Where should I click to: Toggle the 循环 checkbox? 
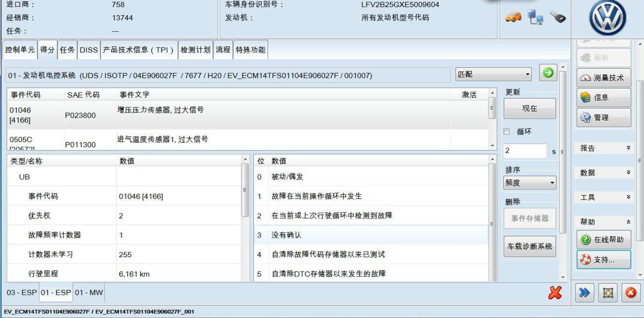tap(507, 132)
